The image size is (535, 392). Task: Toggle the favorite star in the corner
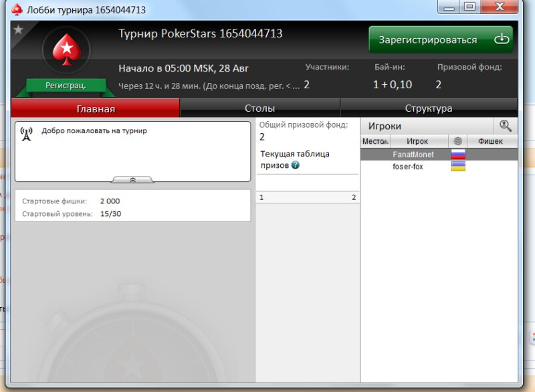18,29
